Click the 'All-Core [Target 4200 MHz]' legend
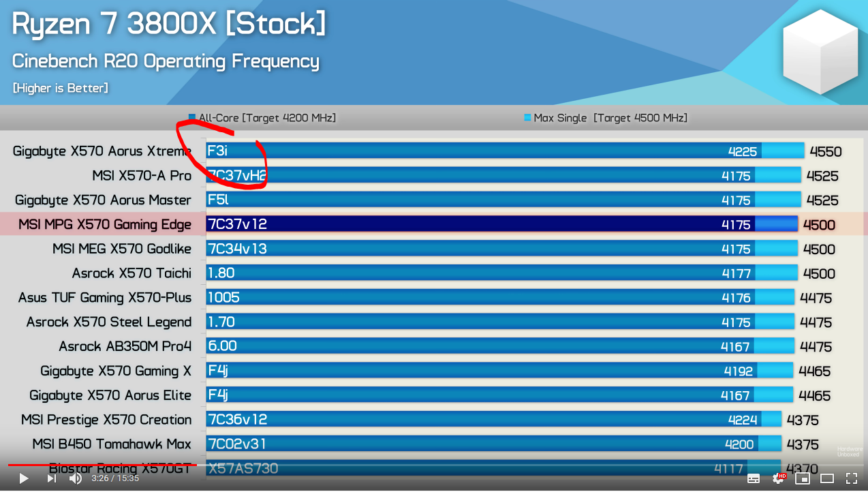 (x=262, y=118)
